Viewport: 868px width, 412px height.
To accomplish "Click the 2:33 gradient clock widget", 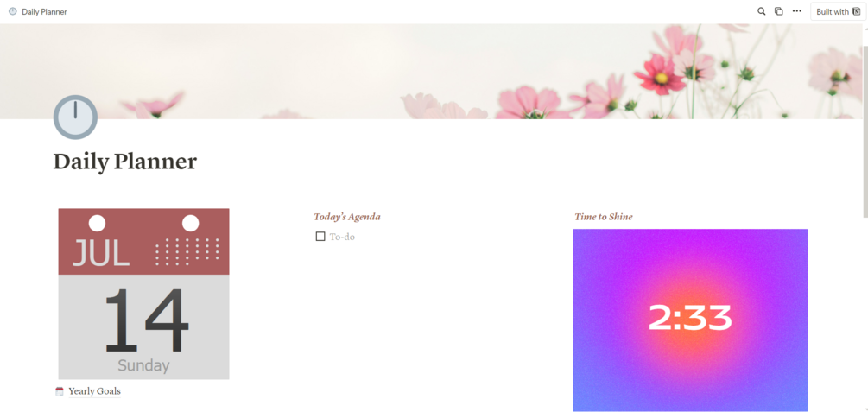I will coord(690,320).
